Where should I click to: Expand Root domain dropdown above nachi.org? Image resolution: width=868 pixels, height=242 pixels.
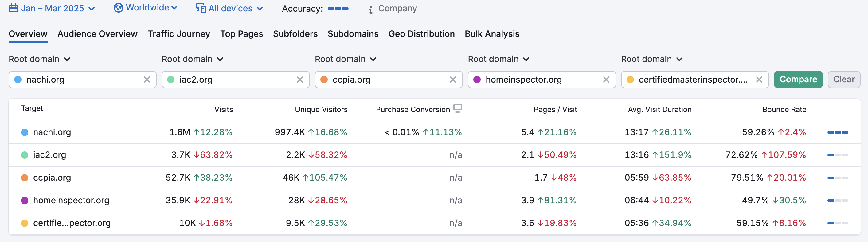pyautogui.click(x=39, y=59)
